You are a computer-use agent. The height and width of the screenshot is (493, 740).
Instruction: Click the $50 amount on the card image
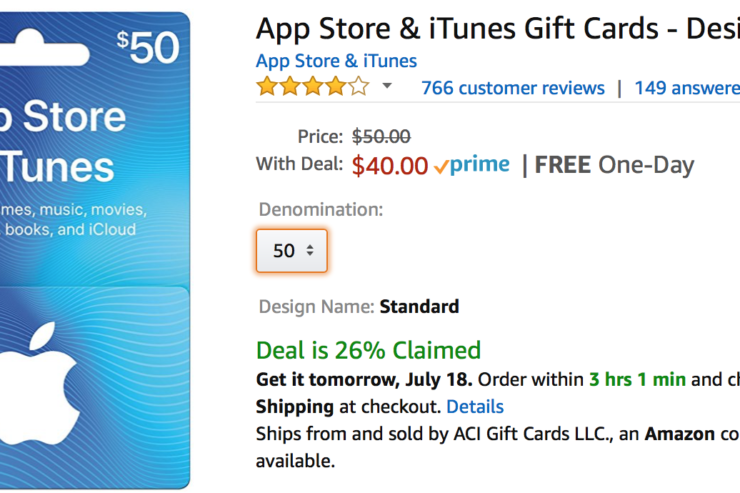click(x=148, y=47)
